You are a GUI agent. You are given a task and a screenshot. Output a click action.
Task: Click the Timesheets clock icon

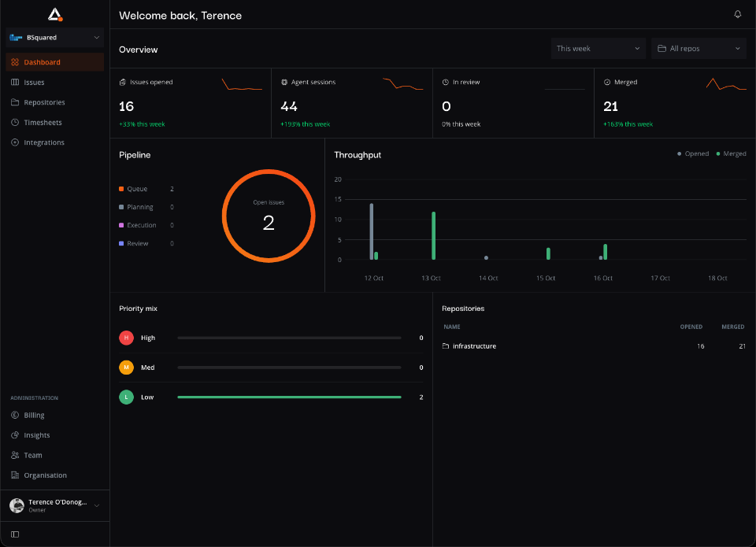pyautogui.click(x=15, y=123)
